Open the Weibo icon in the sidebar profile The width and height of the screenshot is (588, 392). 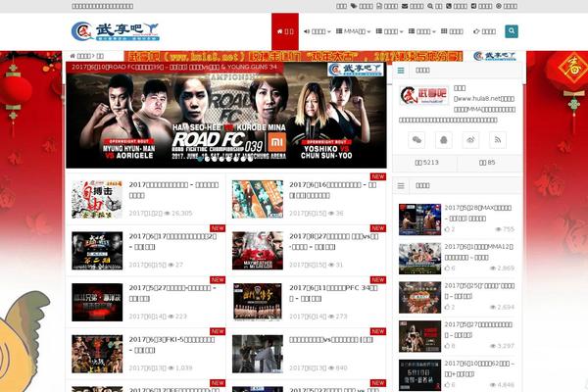coord(470,140)
